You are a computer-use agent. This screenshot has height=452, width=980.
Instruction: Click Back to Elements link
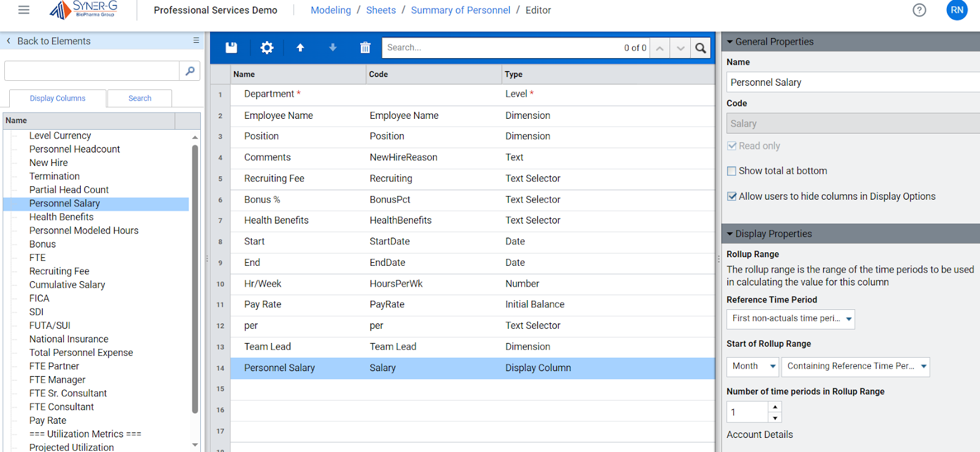click(x=53, y=41)
